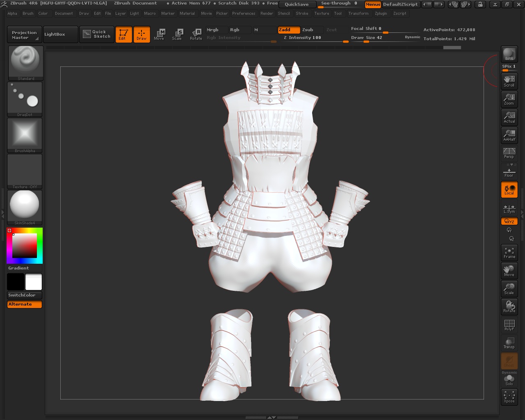The width and height of the screenshot is (525, 420).
Task: Open the Standard brush picker
Action: [25, 63]
